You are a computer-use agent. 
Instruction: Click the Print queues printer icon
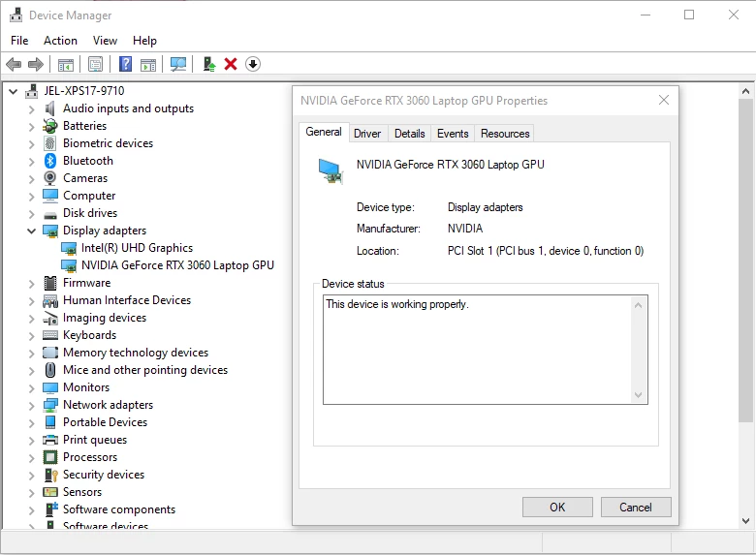pos(50,440)
